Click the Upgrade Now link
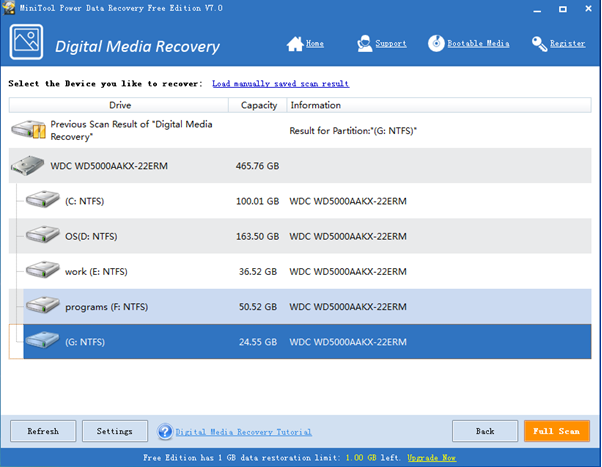The height and width of the screenshot is (467, 602). 432,458
